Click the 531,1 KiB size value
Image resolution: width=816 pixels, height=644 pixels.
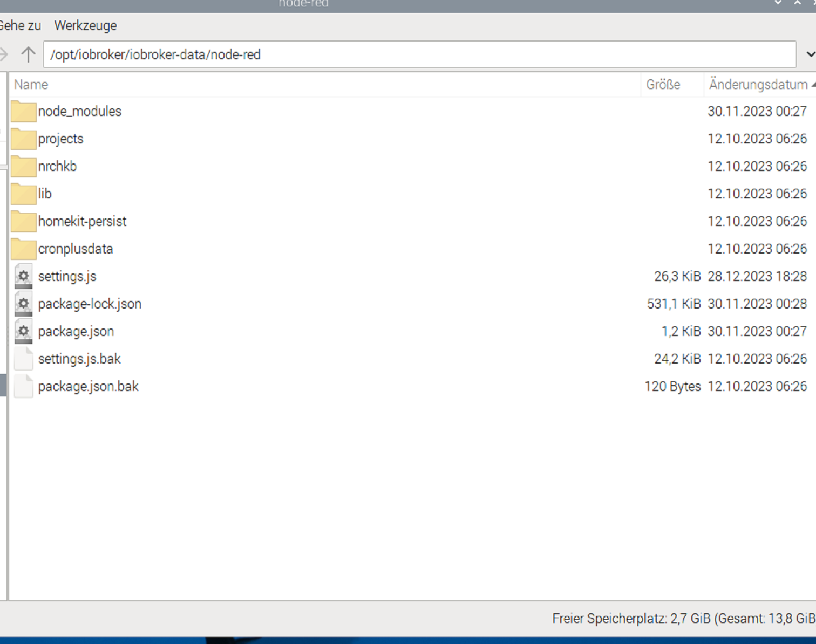pyautogui.click(x=674, y=304)
